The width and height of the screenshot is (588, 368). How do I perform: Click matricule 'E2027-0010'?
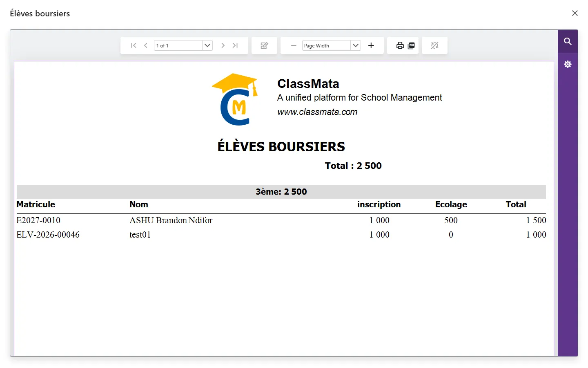pyautogui.click(x=38, y=220)
